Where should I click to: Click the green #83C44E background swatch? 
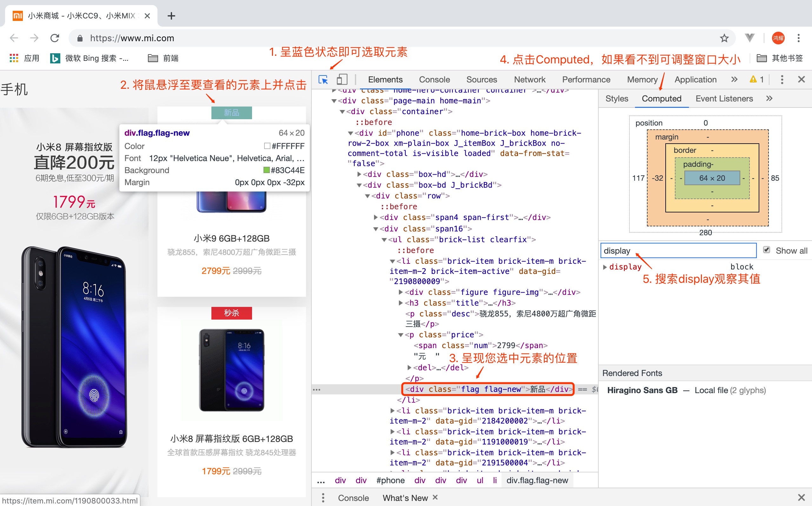click(267, 170)
